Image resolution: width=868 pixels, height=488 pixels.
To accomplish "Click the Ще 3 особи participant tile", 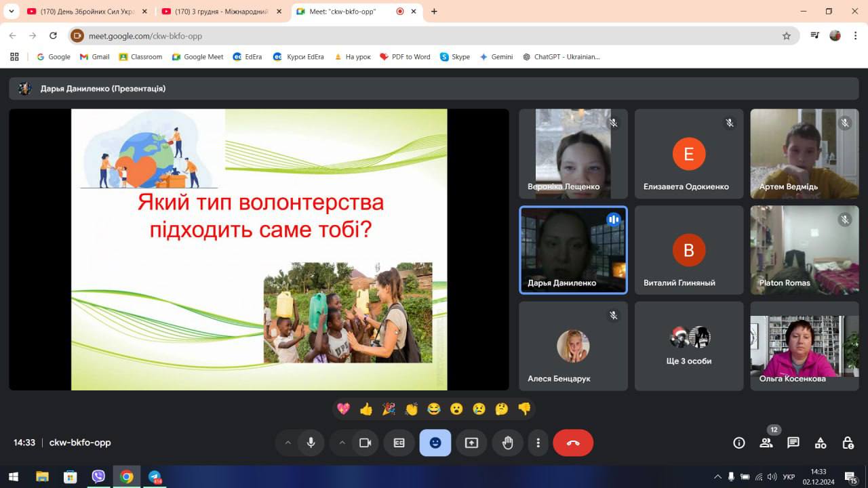I will [688, 346].
